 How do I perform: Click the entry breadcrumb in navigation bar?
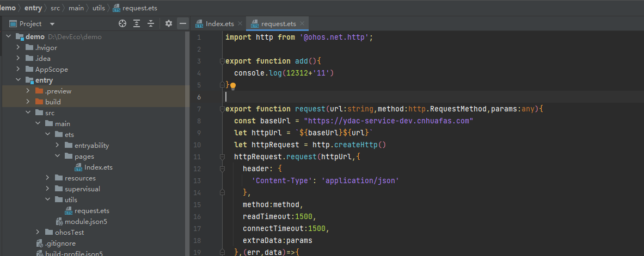[x=33, y=8]
